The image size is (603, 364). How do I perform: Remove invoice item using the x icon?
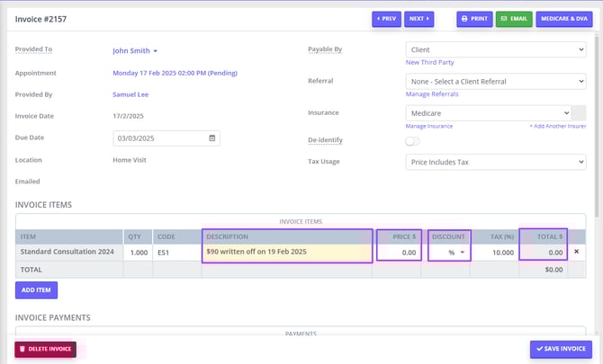[577, 252]
